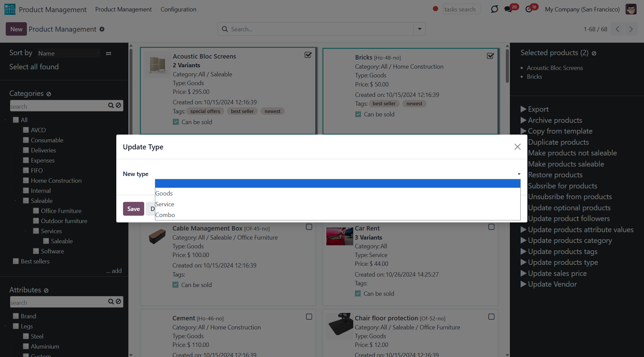Toggle Can be sold on Bricks
The image size is (644, 357).
coord(358,114)
